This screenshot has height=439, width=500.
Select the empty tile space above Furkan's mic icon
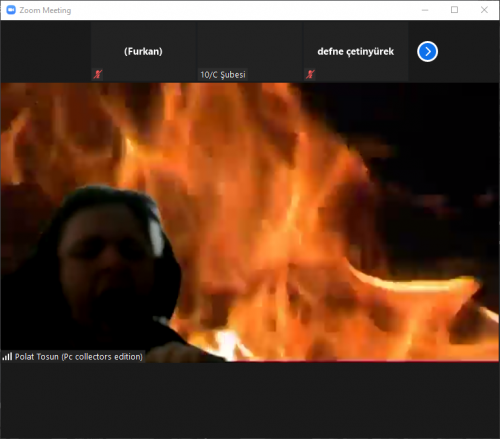click(143, 33)
